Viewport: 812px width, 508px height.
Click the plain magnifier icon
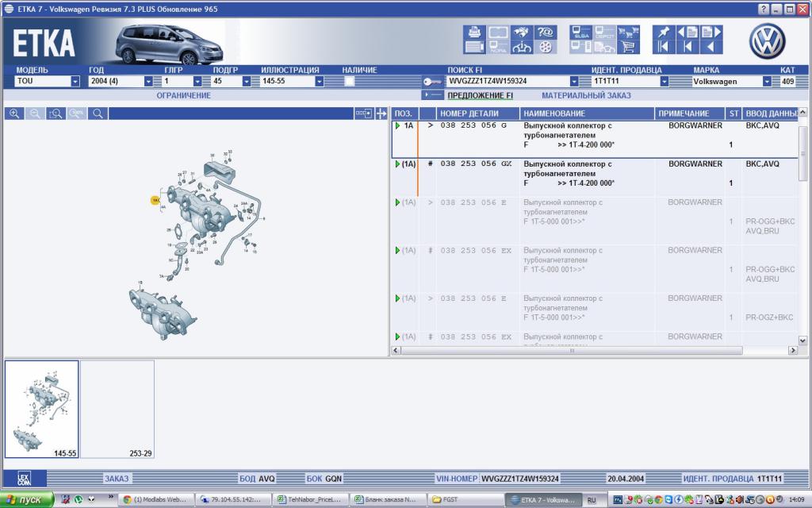(98, 114)
